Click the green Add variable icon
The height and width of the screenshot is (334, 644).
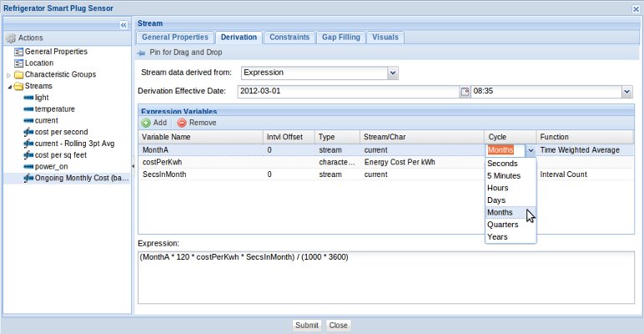point(146,123)
